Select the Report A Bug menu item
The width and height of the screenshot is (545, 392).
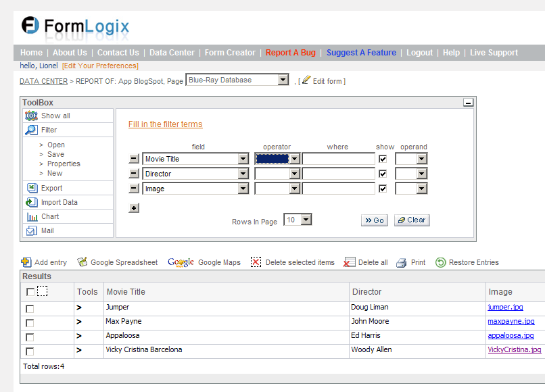291,53
